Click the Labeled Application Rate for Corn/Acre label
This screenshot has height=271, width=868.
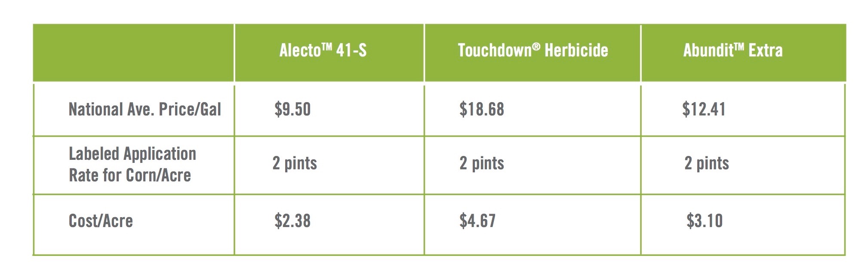132,164
